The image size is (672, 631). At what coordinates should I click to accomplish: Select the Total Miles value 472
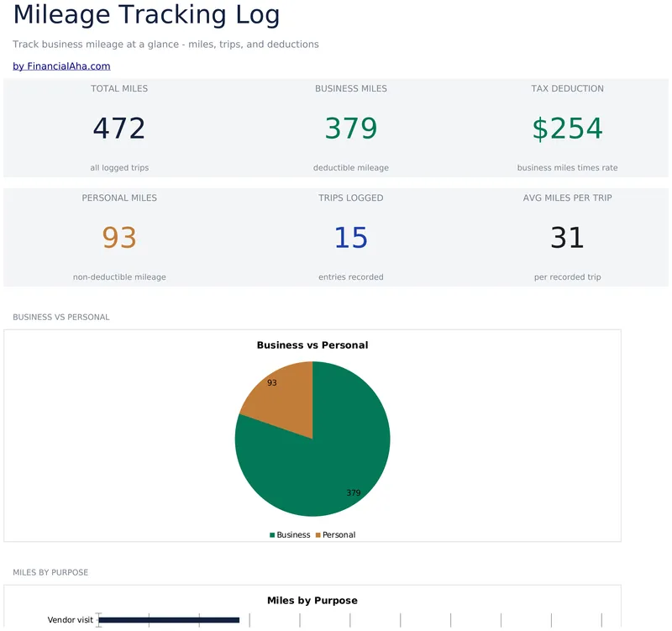119,129
